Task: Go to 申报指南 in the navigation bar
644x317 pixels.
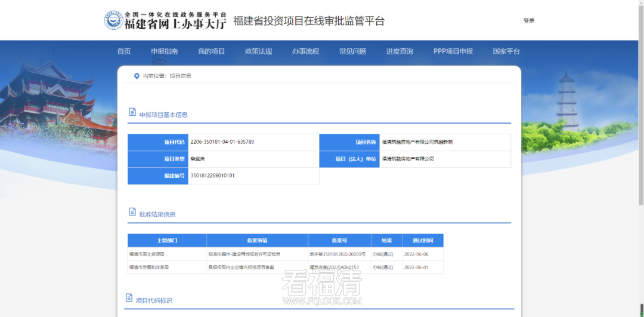Action: (x=164, y=51)
